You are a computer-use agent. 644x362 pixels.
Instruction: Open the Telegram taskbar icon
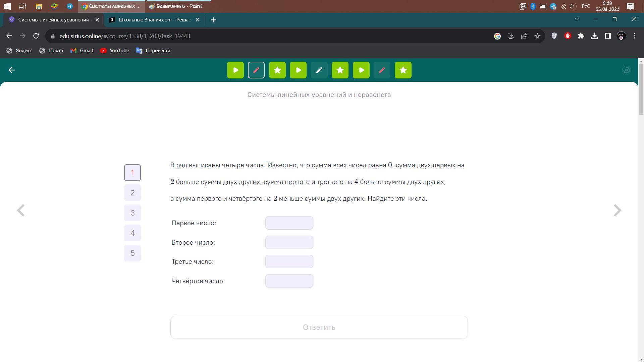click(70, 6)
